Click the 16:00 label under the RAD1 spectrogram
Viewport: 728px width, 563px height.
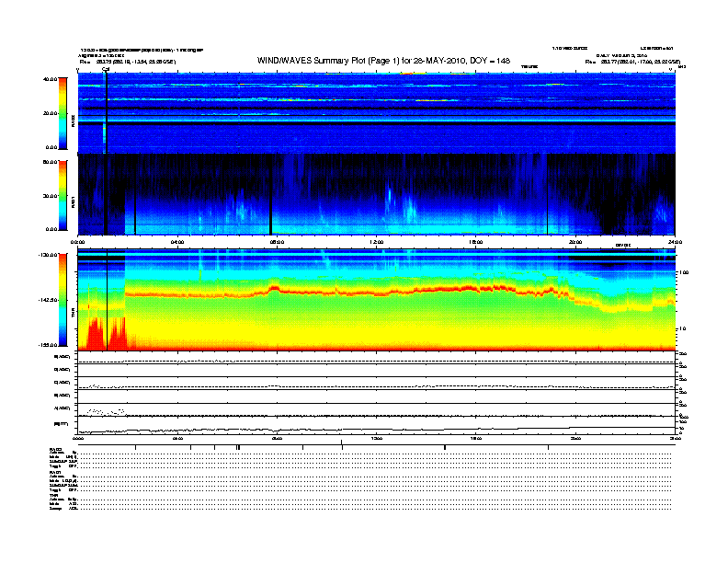(x=476, y=242)
